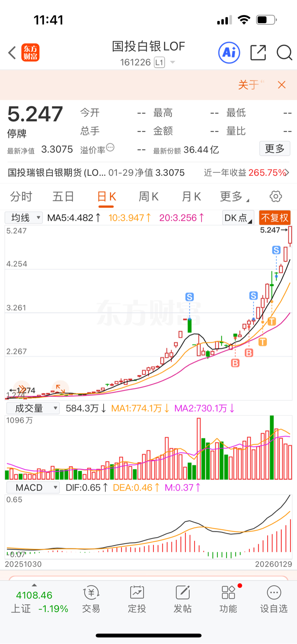Expand the 更多 periods dropdown
The image size is (297, 644).
coord(234,197)
